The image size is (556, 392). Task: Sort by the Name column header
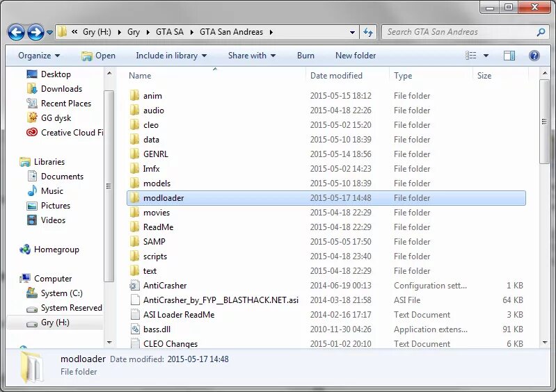coord(140,76)
